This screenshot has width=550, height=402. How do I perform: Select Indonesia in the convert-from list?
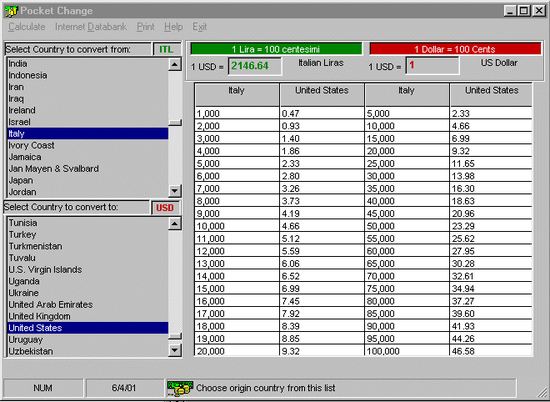point(88,75)
